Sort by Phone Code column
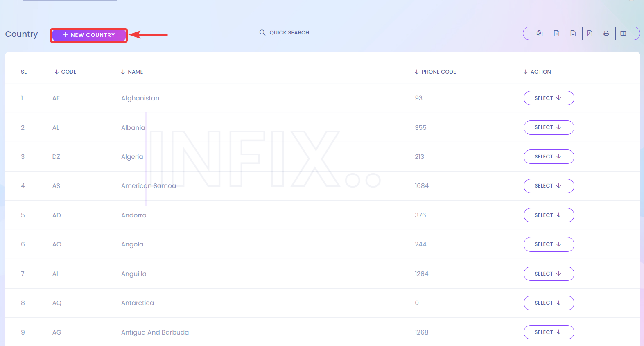This screenshot has width=644, height=346. pyautogui.click(x=435, y=72)
